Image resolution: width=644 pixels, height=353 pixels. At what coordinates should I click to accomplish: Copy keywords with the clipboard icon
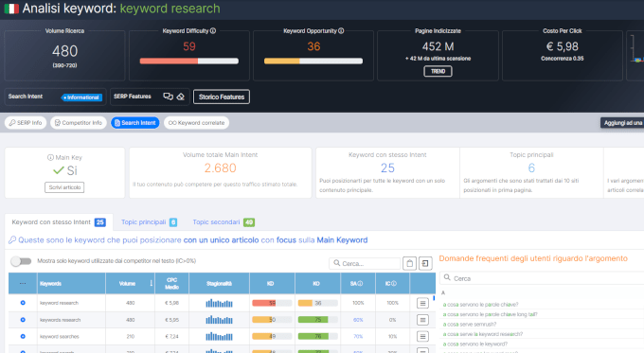(409, 263)
